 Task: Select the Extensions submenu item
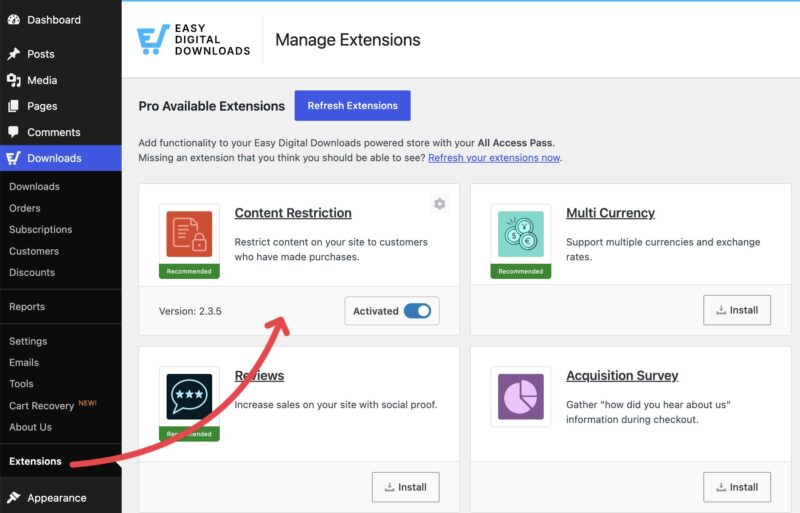tap(35, 461)
